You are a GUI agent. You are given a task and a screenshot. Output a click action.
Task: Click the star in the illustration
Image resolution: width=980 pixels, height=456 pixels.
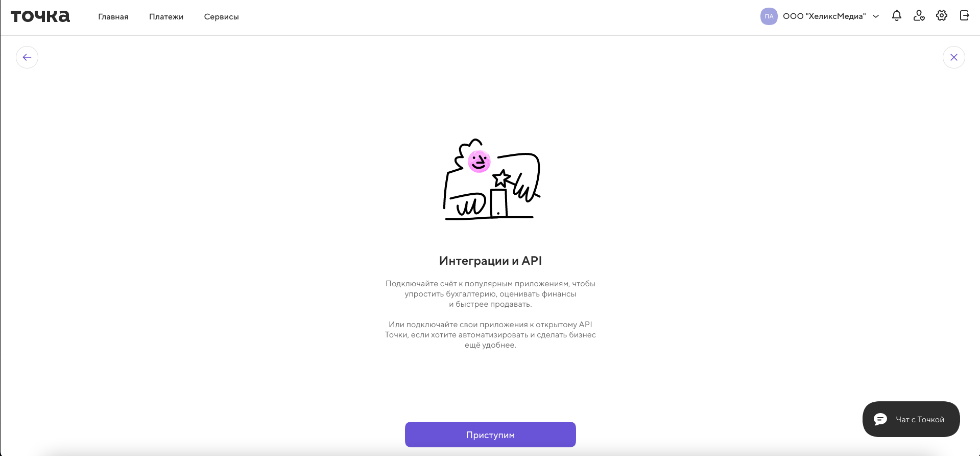pos(501,178)
